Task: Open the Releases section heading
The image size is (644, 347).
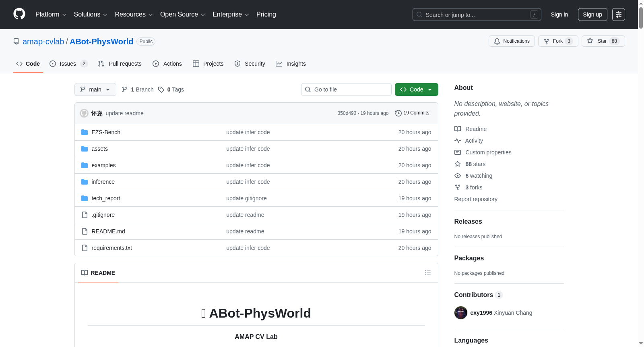Action: coord(468,222)
